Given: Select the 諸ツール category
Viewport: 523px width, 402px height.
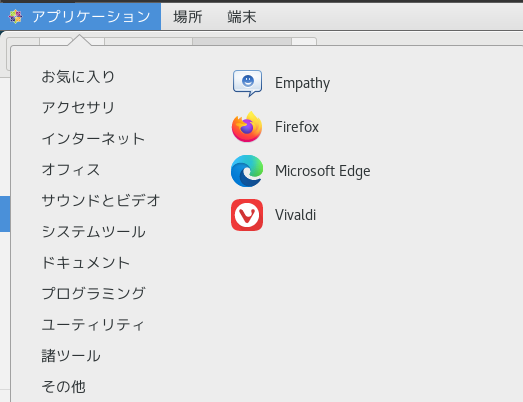Looking at the screenshot, I should coord(71,356).
